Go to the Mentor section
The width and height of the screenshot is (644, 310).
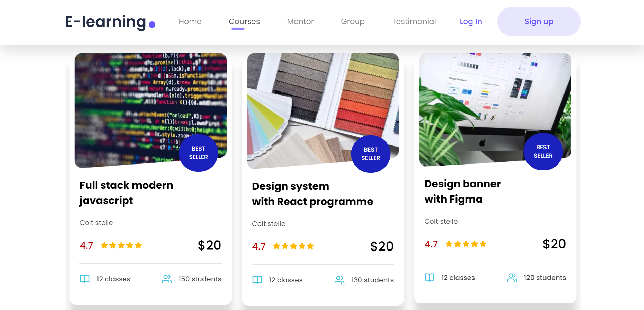[300, 21]
